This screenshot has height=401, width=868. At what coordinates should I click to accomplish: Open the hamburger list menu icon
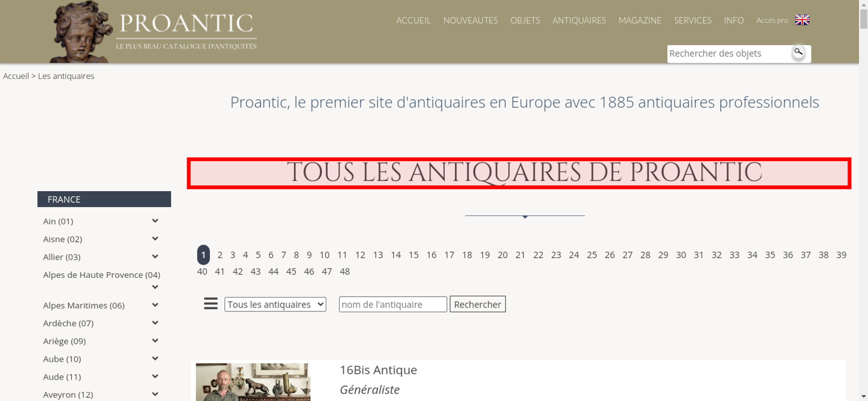point(211,303)
